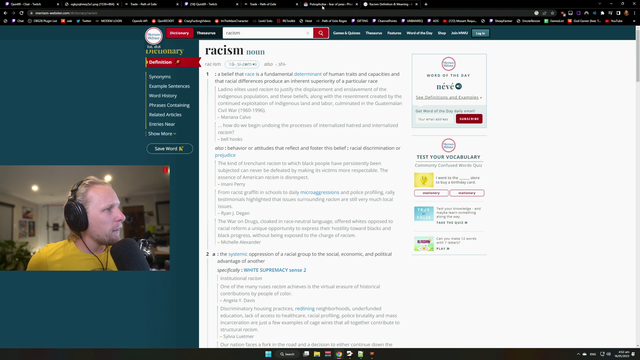Click the email address input field
Viewport: 640px width, 360px height.
[x=434, y=119]
